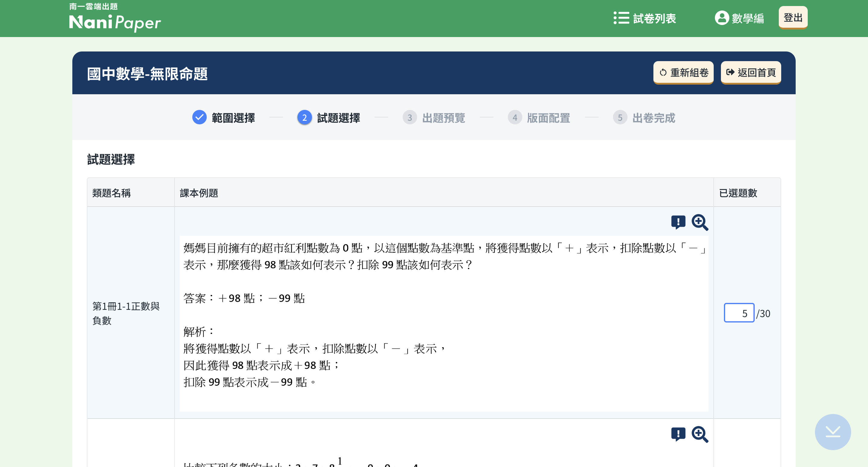Click the 解析： label in first example
The image size is (868, 467).
point(199,332)
